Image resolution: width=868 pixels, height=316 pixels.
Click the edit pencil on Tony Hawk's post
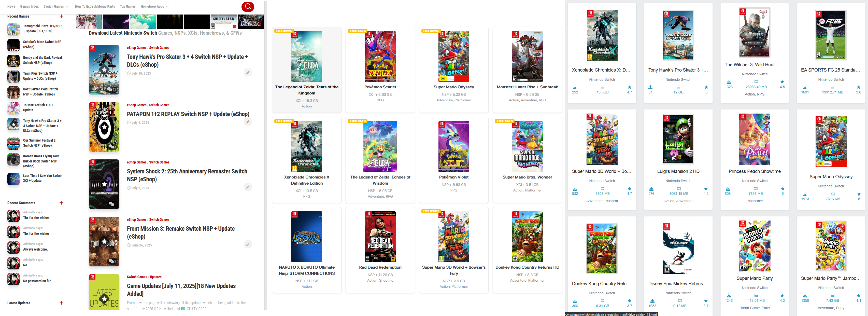[248, 72]
